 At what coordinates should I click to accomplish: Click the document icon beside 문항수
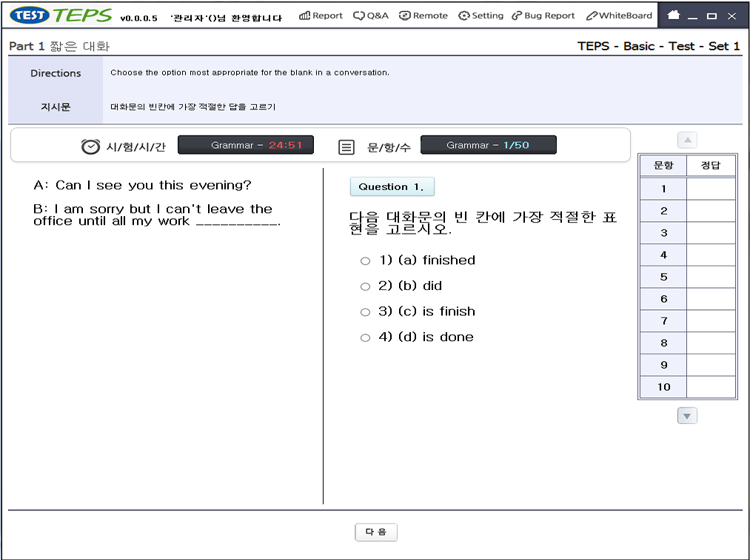(345, 144)
